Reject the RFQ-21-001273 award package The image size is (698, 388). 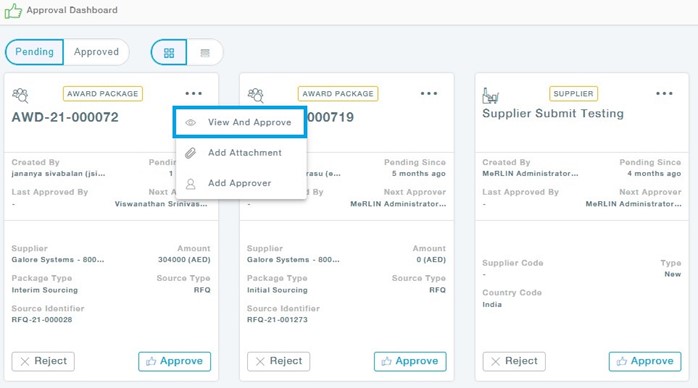click(279, 361)
